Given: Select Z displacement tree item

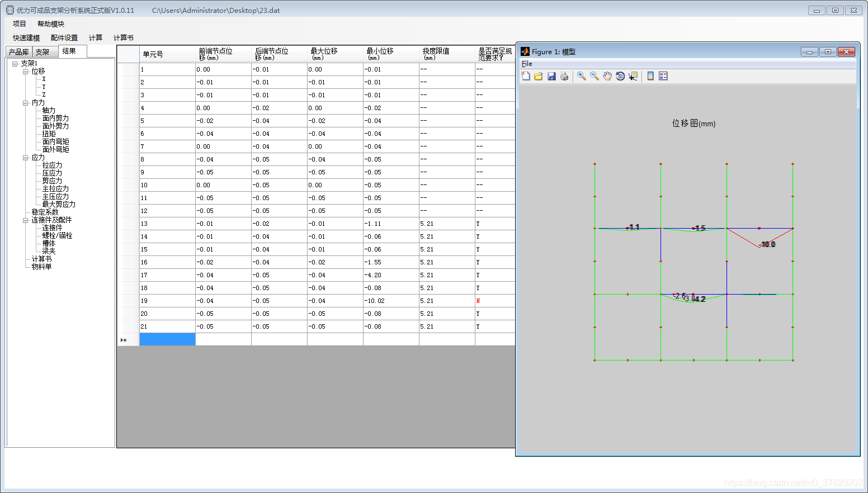Looking at the screenshot, I should coord(44,95).
